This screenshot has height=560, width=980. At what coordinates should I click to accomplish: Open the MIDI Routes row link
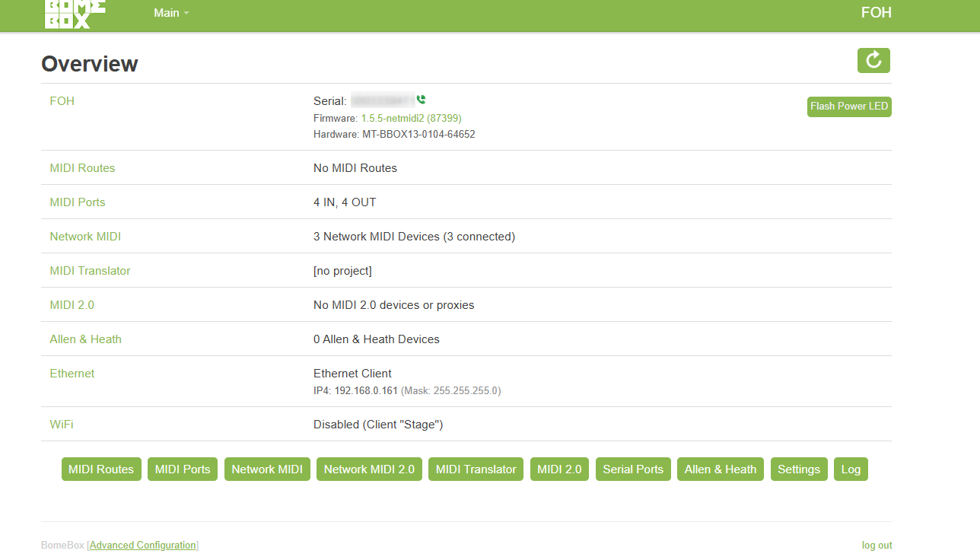pos(82,167)
